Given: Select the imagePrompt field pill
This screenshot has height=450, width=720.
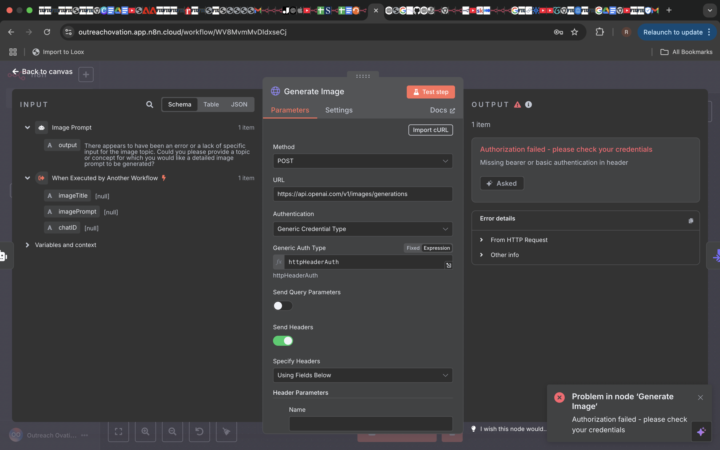Looking at the screenshot, I should [x=72, y=212].
